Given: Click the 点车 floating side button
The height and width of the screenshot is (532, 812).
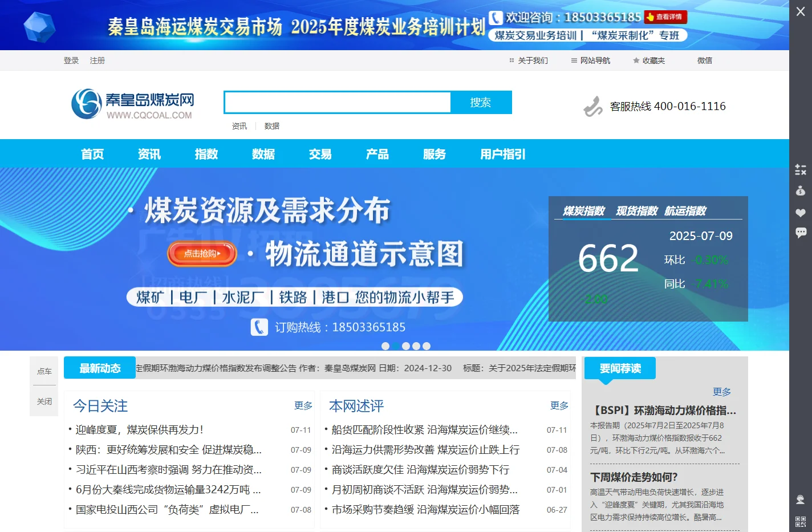Looking at the screenshot, I should [44, 371].
